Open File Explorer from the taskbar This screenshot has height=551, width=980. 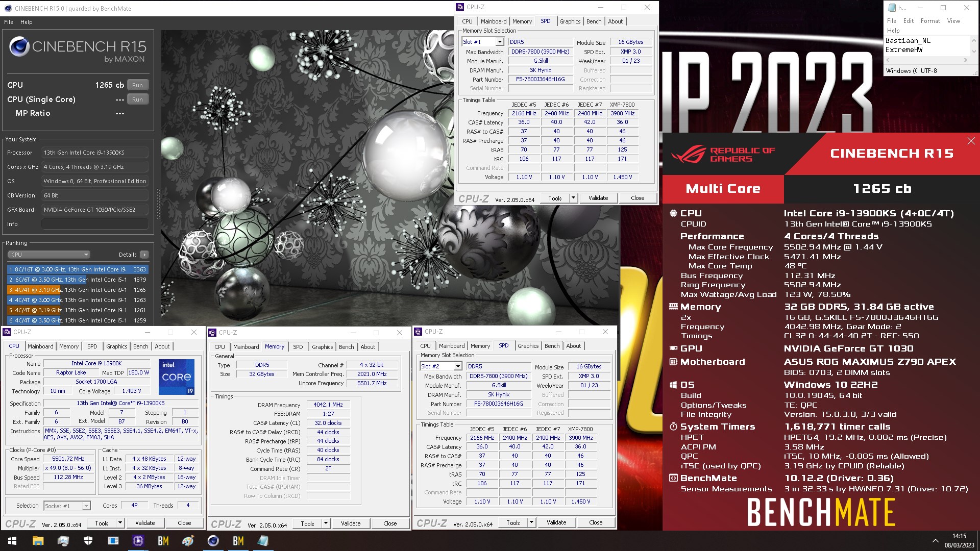tap(38, 541)
